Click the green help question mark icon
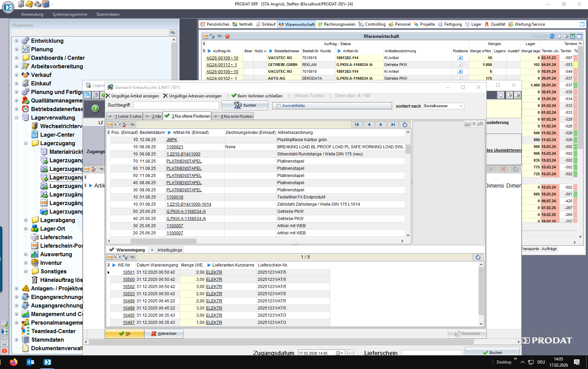Image resolution: width=588 pixels, height=369 pixels. click(x=95, y=108)
